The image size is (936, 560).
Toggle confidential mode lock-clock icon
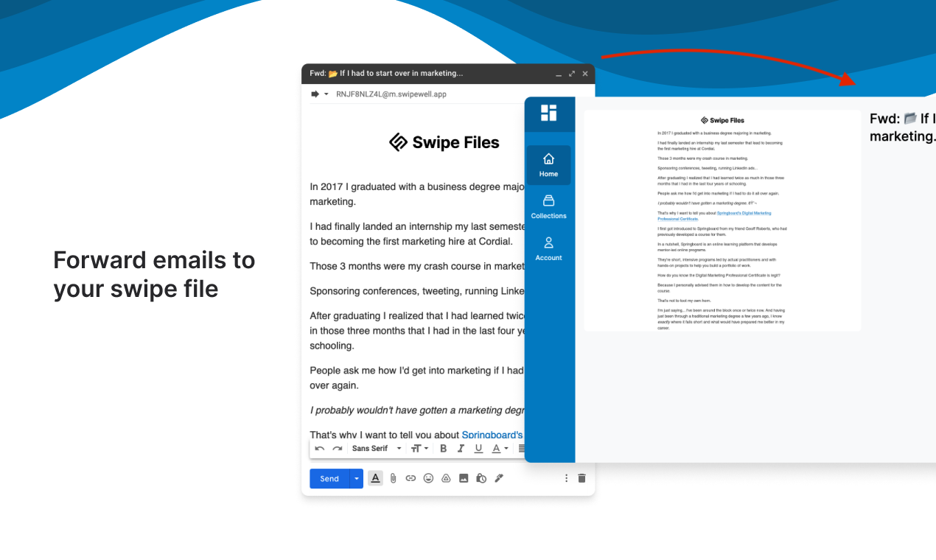(x=481, y=478)
